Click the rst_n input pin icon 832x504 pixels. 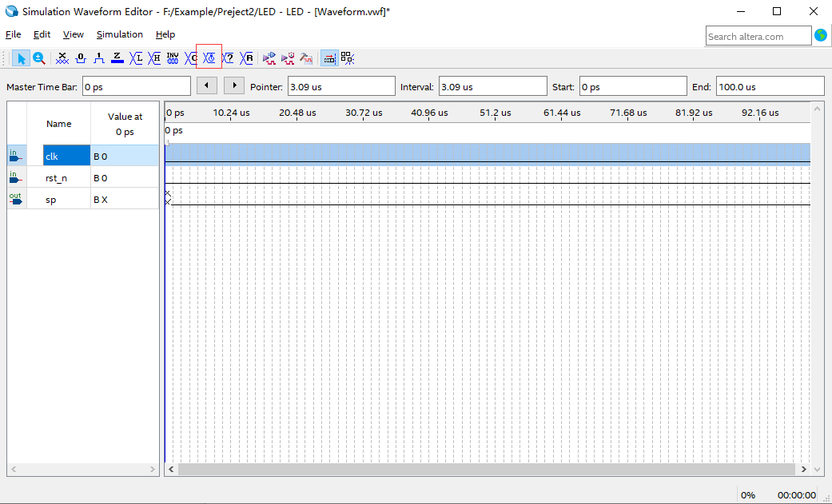click(16, 178)
